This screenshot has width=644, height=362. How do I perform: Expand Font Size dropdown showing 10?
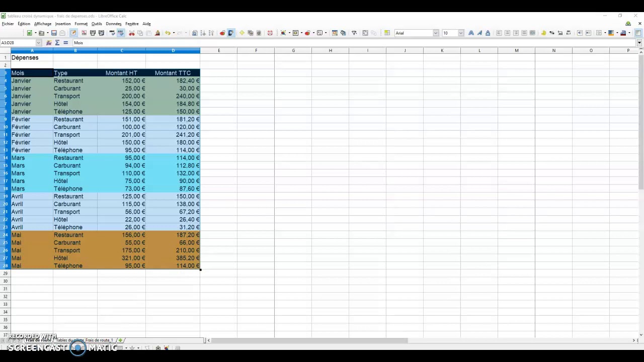pyautogui.click(x=461, y=33)
